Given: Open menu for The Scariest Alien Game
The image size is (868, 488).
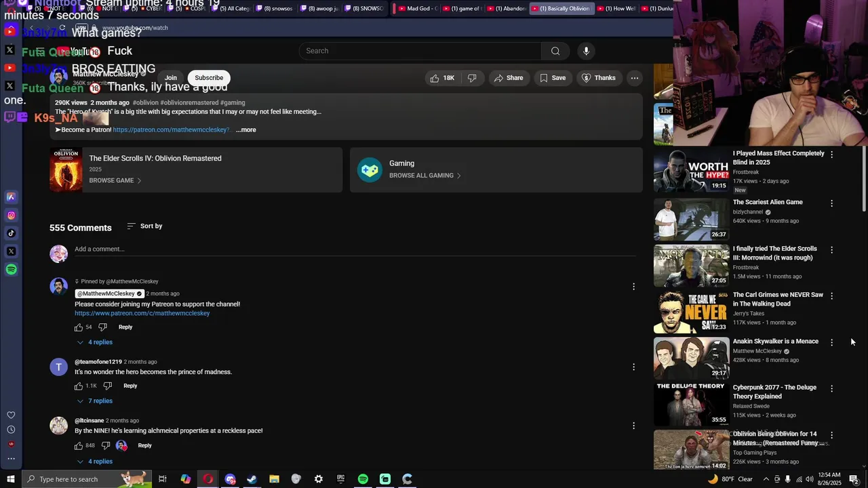Looking at the screenshot, I should point(831,203).
